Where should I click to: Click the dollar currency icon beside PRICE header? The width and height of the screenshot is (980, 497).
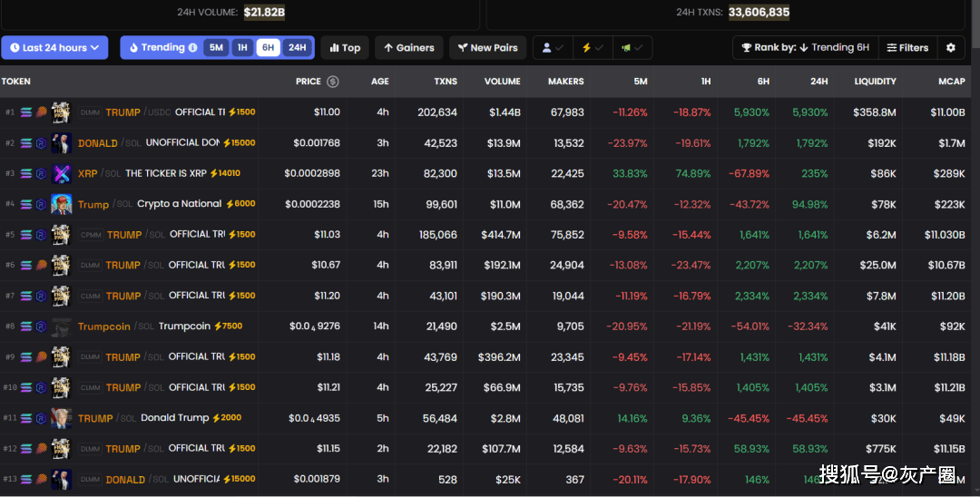pos(332,82)
